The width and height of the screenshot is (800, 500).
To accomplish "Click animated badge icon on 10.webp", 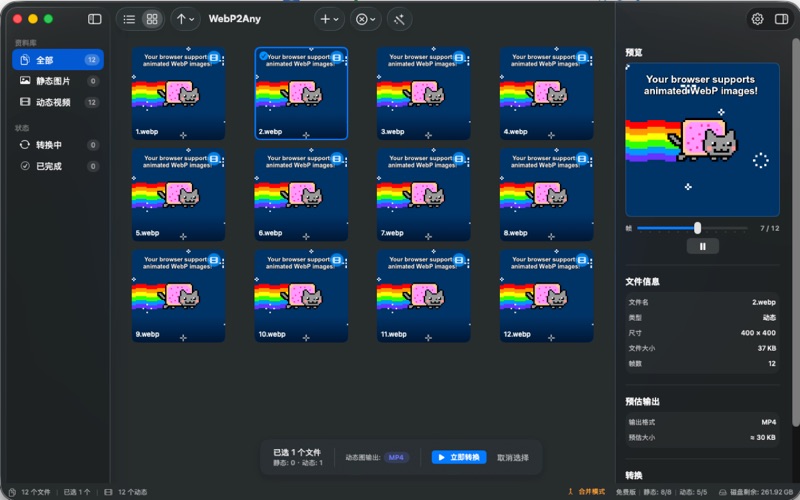I will (337, 260).
